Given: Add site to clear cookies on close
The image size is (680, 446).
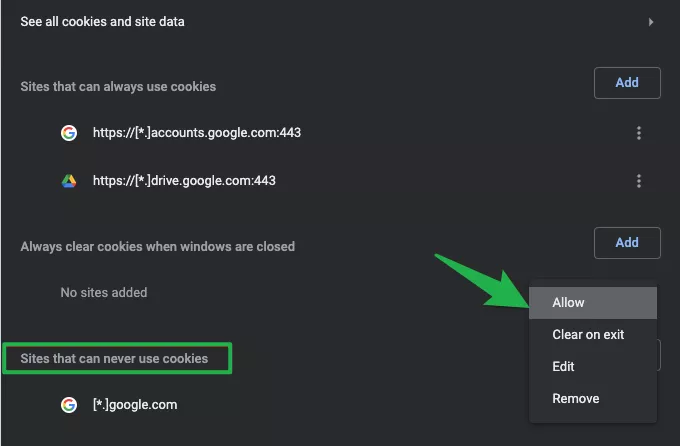Looking at the screenshot, I should [x=627, y=243].
